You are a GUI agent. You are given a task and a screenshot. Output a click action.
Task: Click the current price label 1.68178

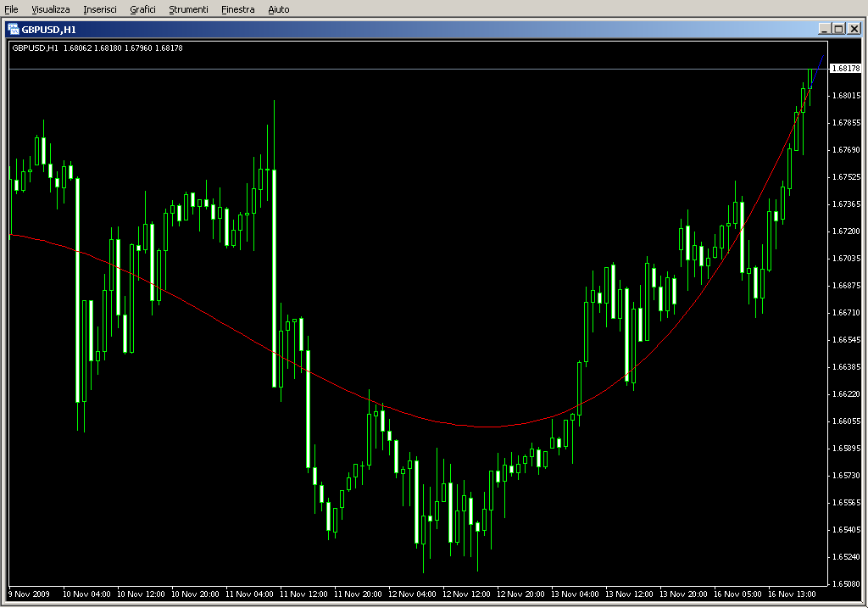(x=846, y=69)
